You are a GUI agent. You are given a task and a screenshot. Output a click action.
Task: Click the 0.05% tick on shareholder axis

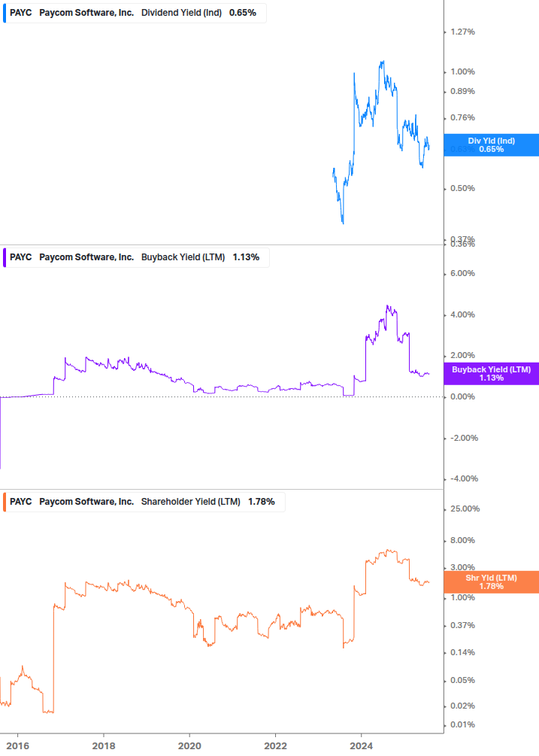462,680
